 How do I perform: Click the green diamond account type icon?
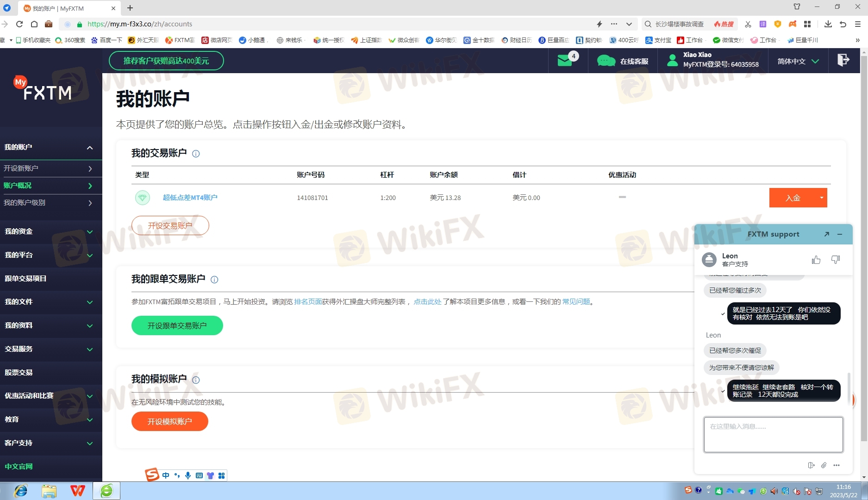coord(143,198)
